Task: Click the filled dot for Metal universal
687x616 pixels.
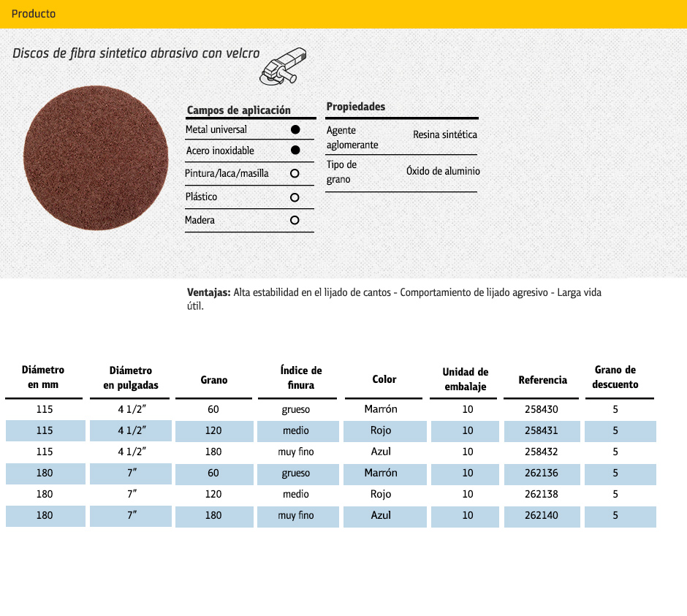Action: [295, 129]
